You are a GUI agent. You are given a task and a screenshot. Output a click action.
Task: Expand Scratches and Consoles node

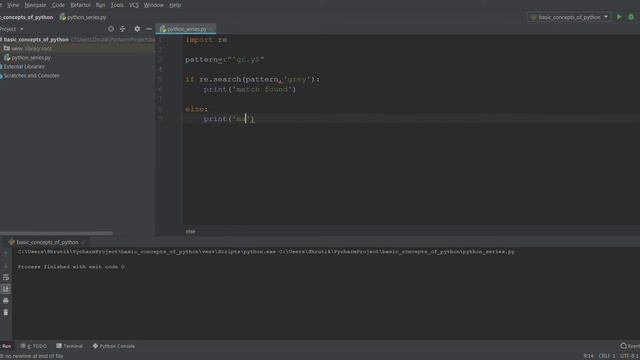coord(30,76)
